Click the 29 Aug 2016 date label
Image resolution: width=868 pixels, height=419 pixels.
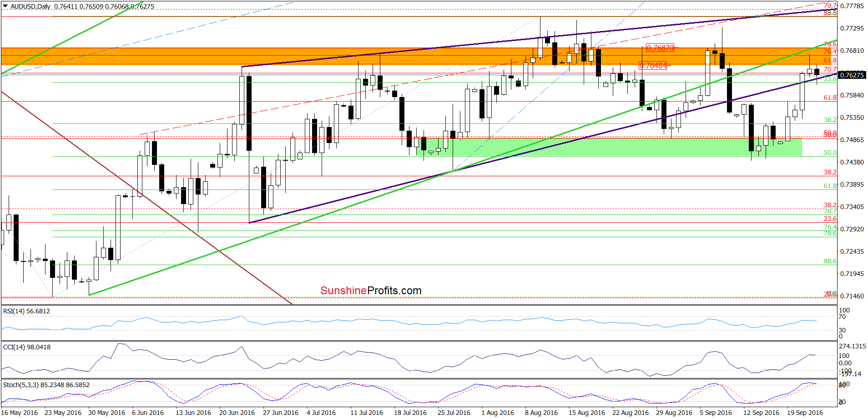click(674, 413)
